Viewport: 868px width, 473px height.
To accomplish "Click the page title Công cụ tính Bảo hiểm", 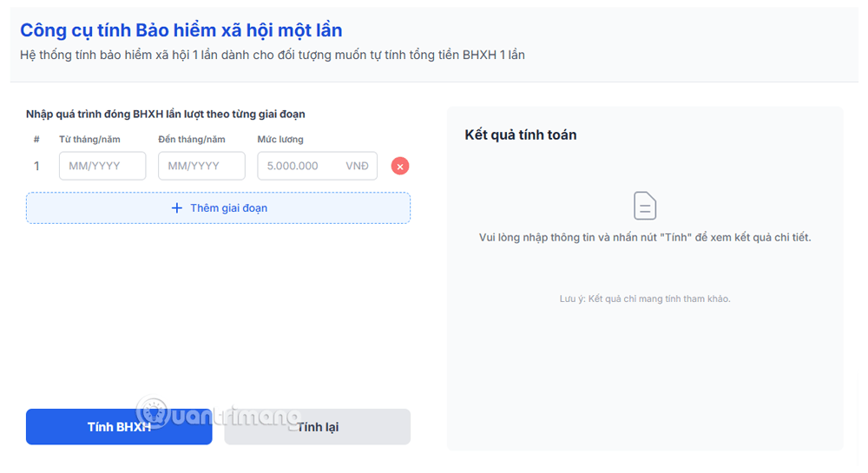I will (x=181, y=30).
